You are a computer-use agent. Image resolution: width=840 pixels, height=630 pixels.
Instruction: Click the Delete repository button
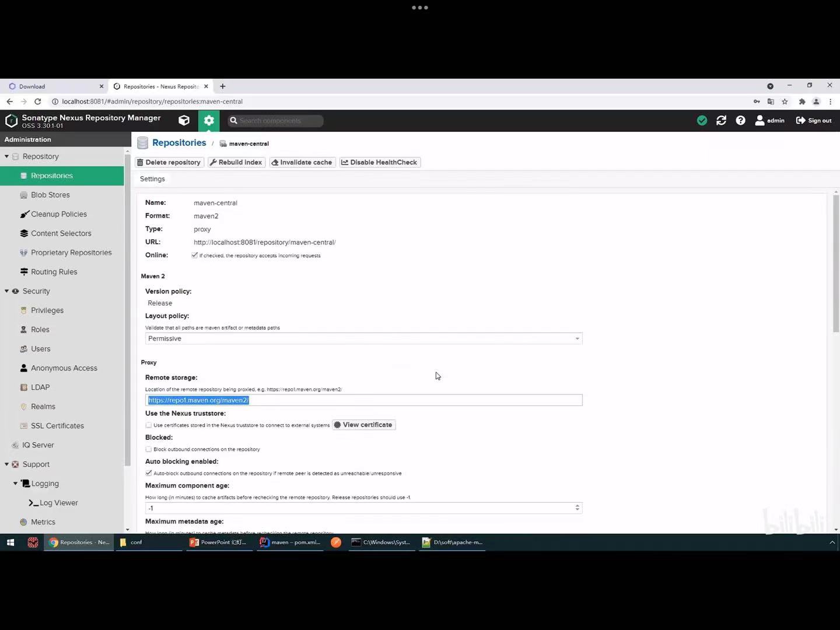pyautogui.click(x=169, y=162)
